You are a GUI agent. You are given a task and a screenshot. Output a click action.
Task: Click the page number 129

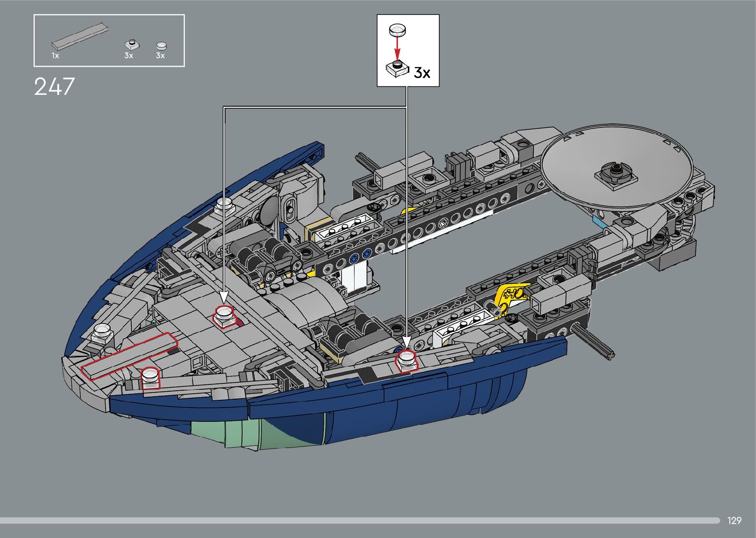734,521
